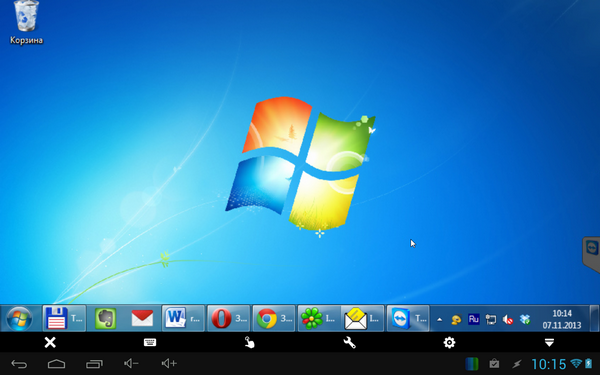
Task: Hide the TeamViewer toolbar with down arrow
Action: pyautogui.click(x=549, y=342)
